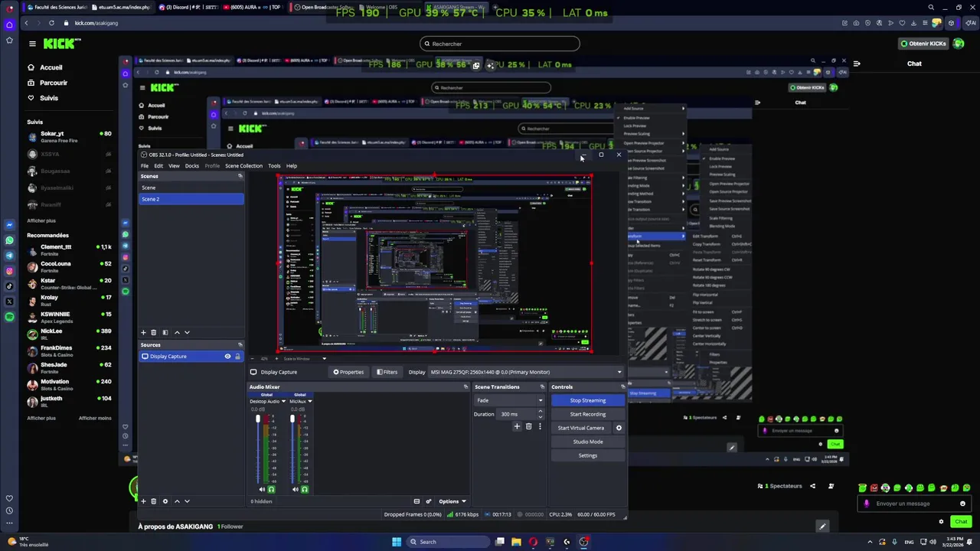Screen dimensions: 980x551
Task: Open Desktop Audio channel dropdown arrow
Action: coord(283,401)
